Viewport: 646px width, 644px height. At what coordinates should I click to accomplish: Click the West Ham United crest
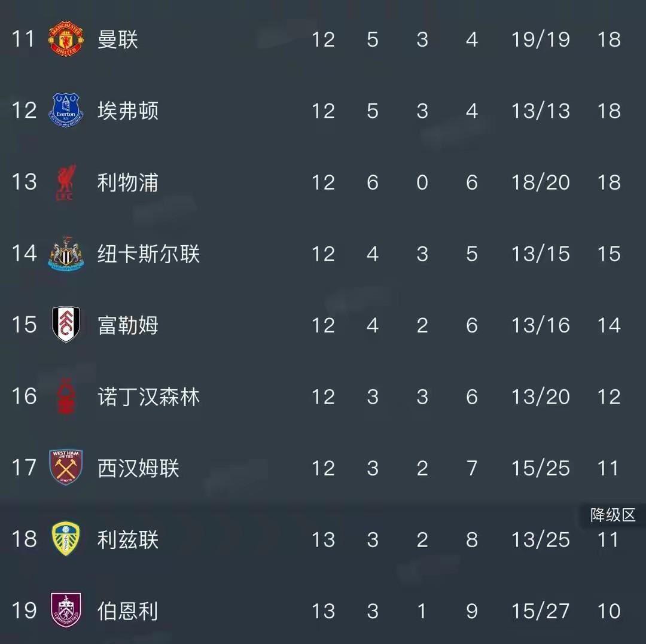(x=66, y=468)
